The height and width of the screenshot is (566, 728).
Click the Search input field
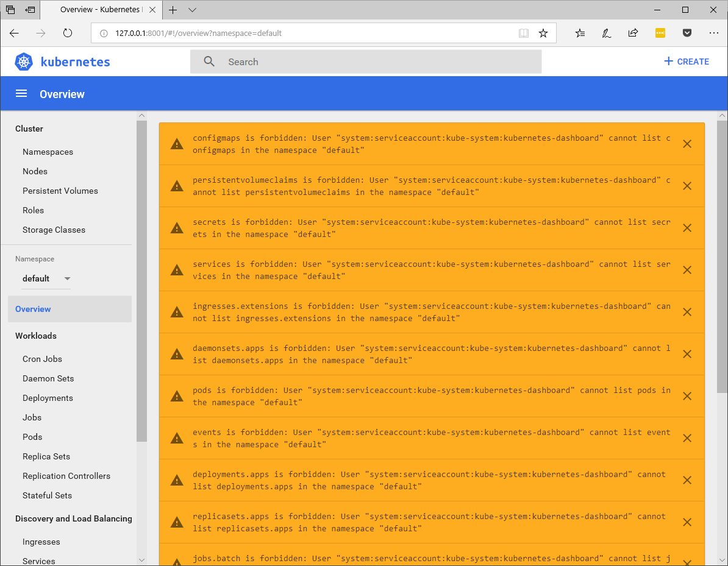tap(366, 62)
